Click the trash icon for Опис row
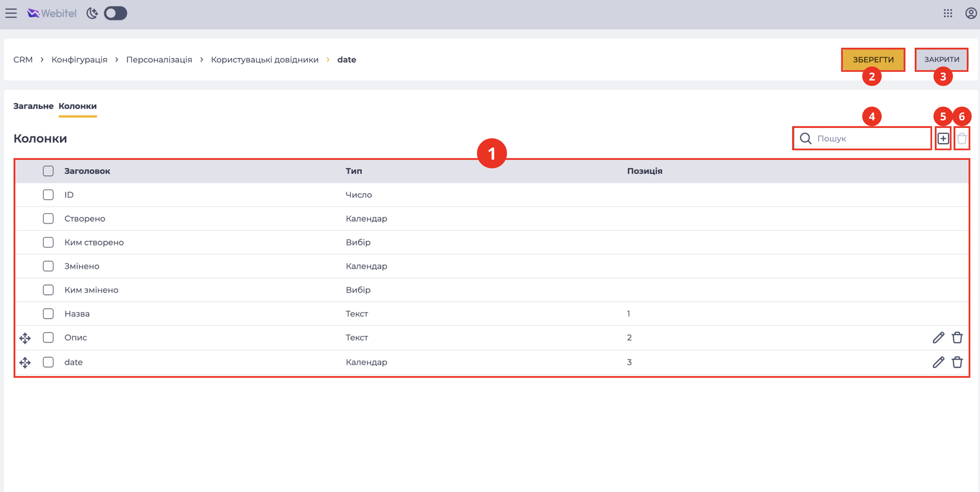This screenshot has height=492, width=980. (957, 337)
